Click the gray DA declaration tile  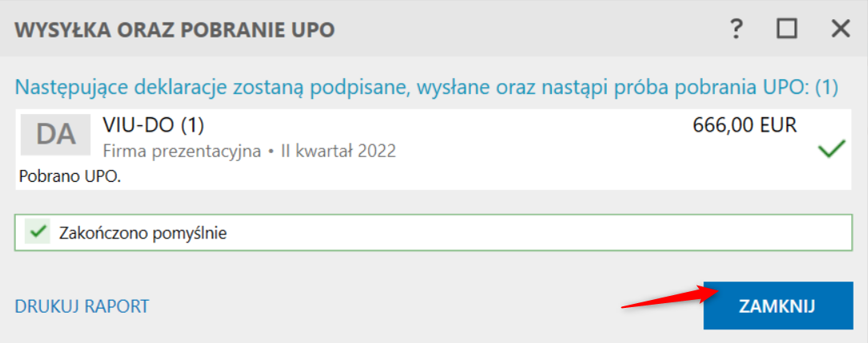point(55,135)
